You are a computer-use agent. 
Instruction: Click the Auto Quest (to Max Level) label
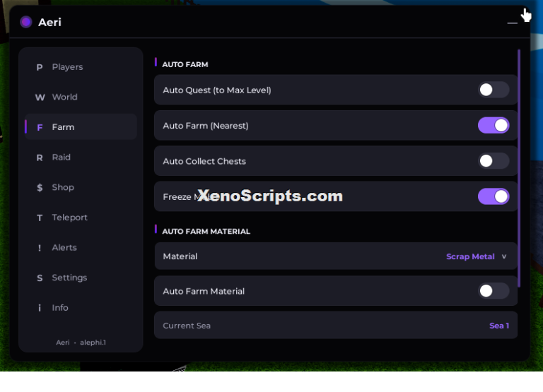pyautogui.click(x=217, y=90)
